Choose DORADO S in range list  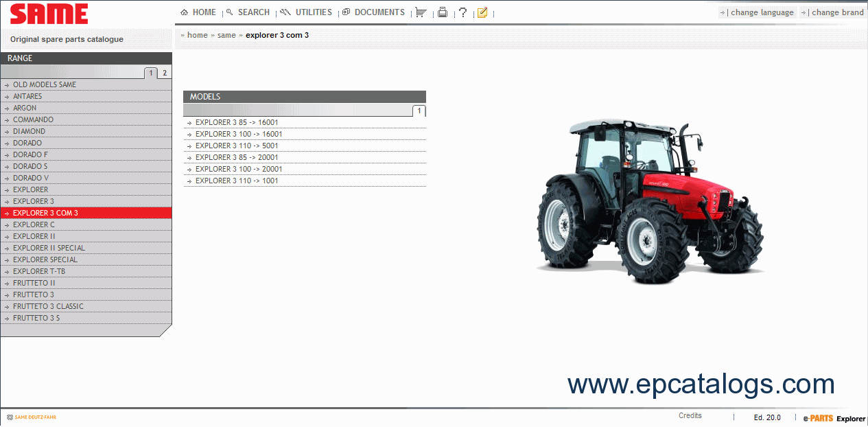pos(86,166)
